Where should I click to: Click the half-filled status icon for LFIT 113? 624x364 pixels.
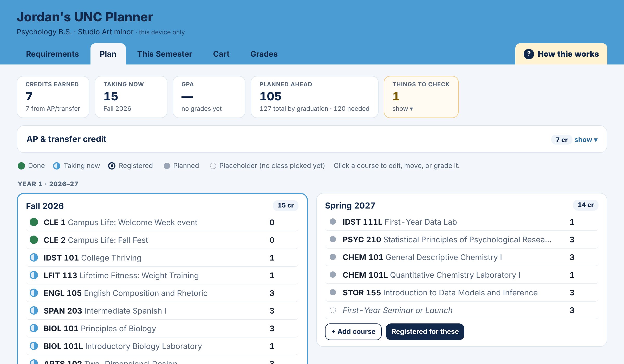[x=34, y=275]
